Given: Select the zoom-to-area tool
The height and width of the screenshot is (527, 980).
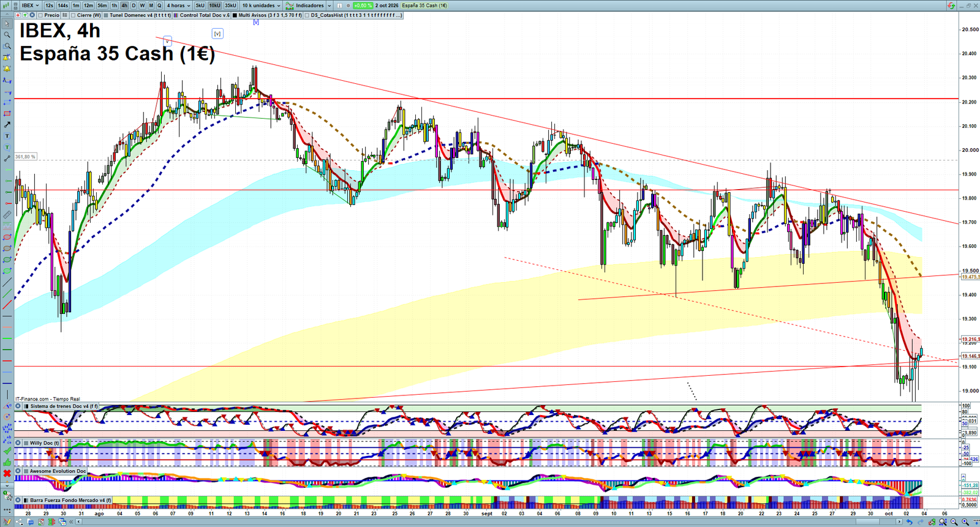Looking at the screenshot, I should point(7,46).
